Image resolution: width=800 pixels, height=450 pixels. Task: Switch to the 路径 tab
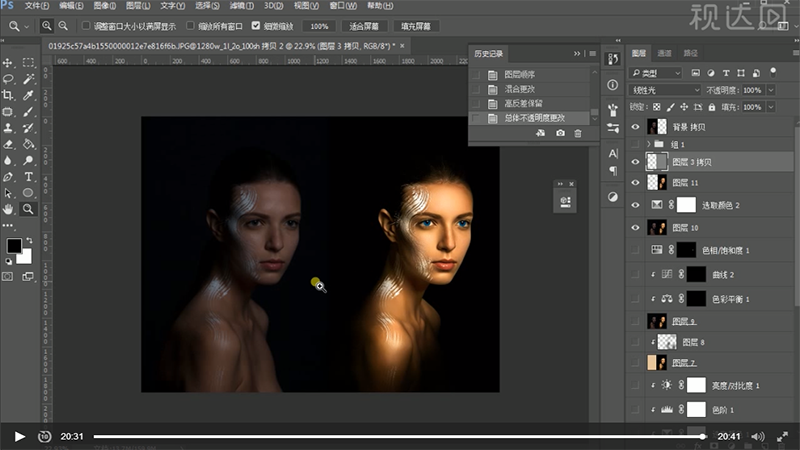click(x=690, y=53)
